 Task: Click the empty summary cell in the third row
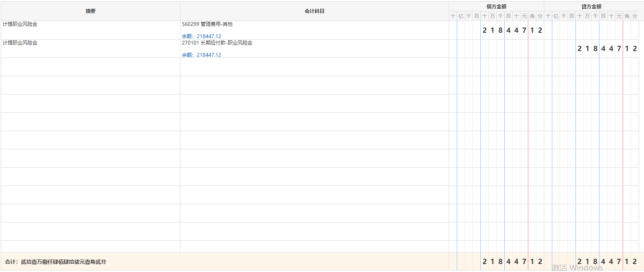point(91,67)
